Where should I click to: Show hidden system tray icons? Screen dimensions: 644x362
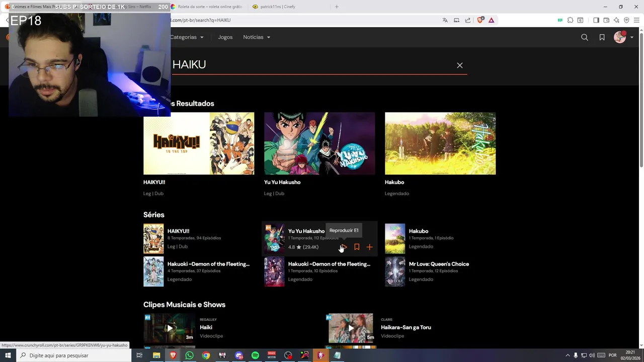pyautogui.click(x=568, y=355)
